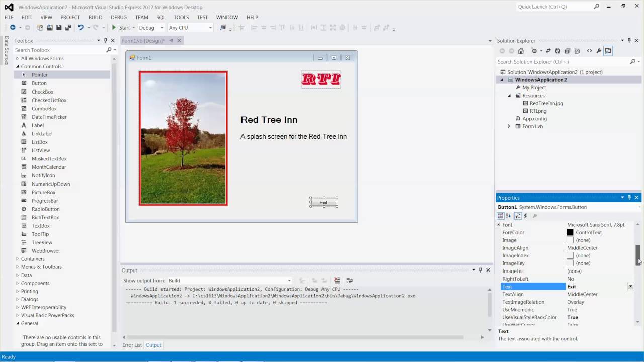
Task: Expand the Font property in Properties
Action: coord(499,225)
